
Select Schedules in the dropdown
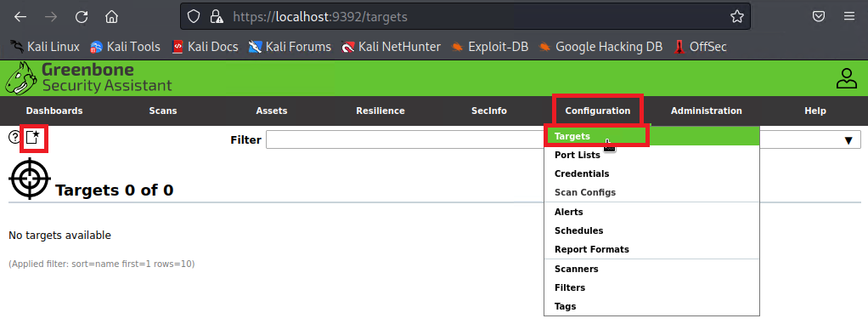click(x=652, y=231)
